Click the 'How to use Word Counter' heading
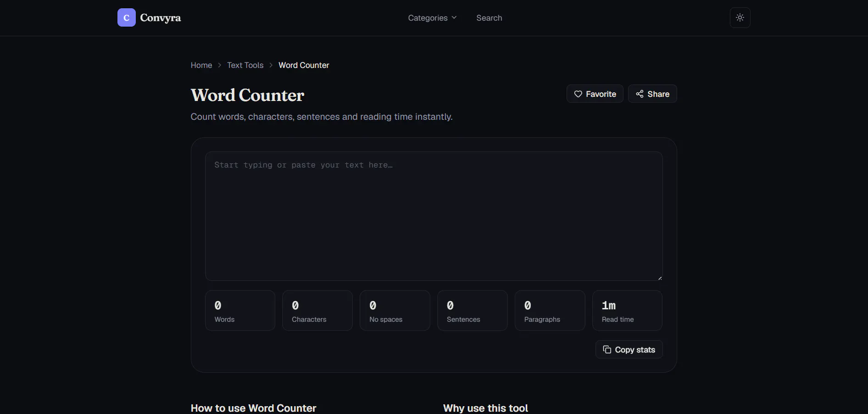This screenshot has height=414, width=868. click(x=253, y=408)
